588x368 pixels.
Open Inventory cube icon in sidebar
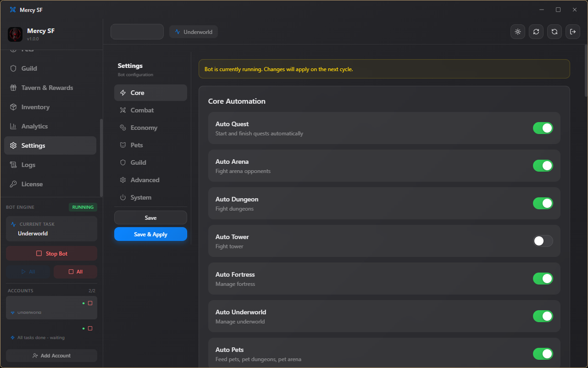tap(13, 107)
